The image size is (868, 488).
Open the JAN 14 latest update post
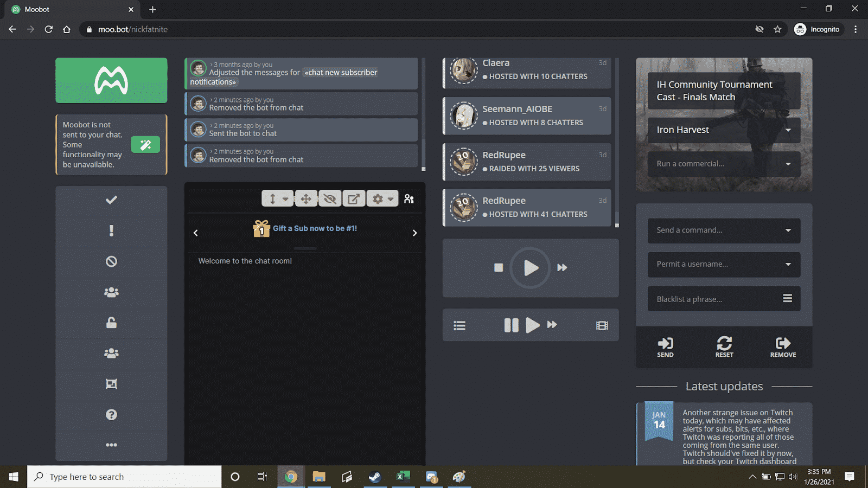click(724, 434)
